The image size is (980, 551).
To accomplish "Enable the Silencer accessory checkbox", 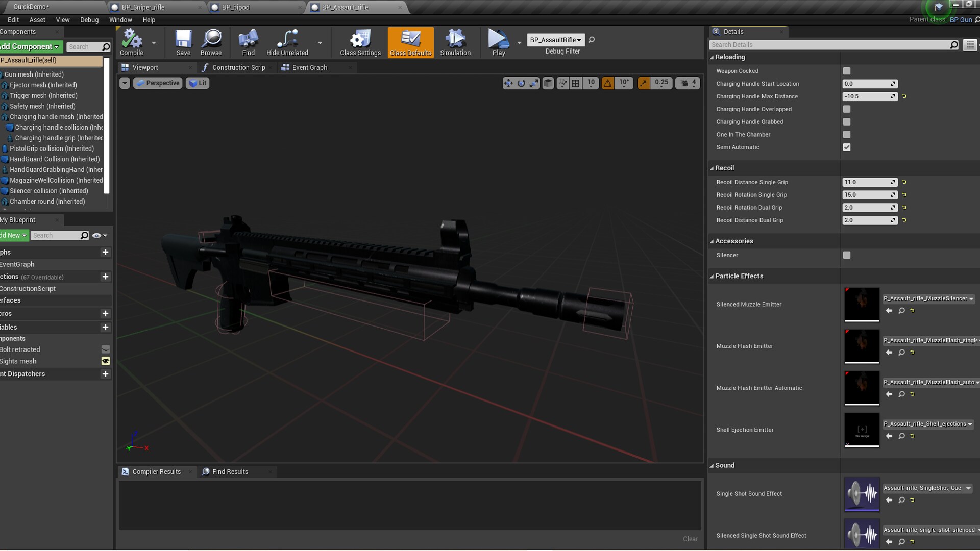I will pyautogui.click(x=847, y=255).
